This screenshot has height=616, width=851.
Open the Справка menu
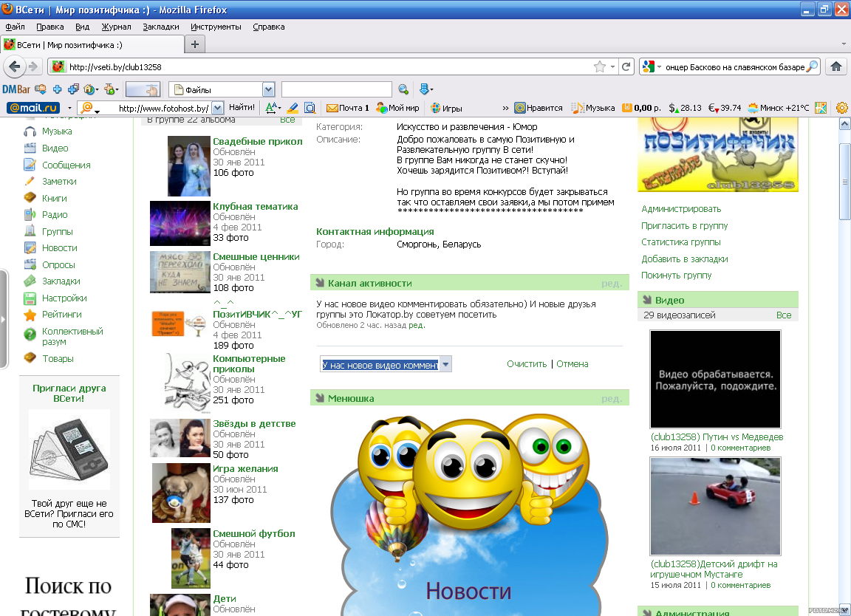(269, 27)
